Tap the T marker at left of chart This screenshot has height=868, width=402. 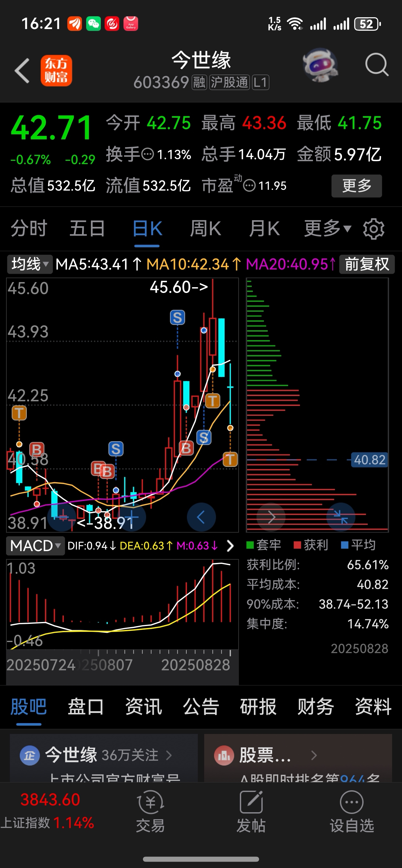point(19,413)
